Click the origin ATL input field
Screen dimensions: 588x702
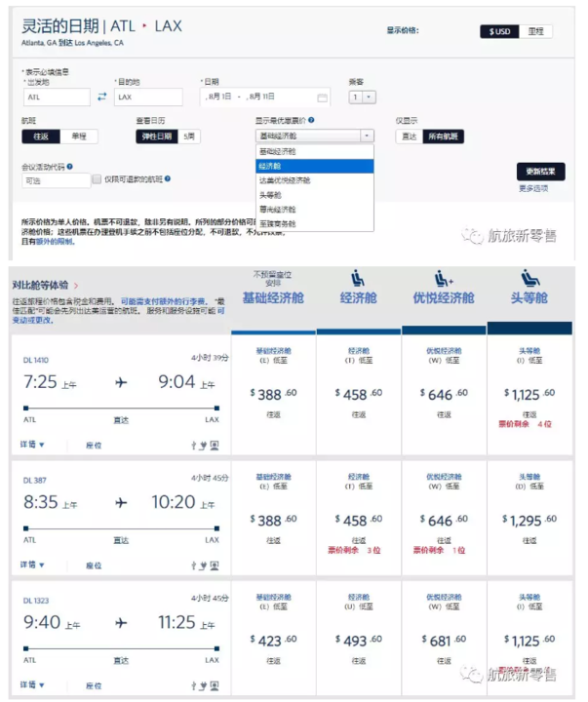click(57, 97)
